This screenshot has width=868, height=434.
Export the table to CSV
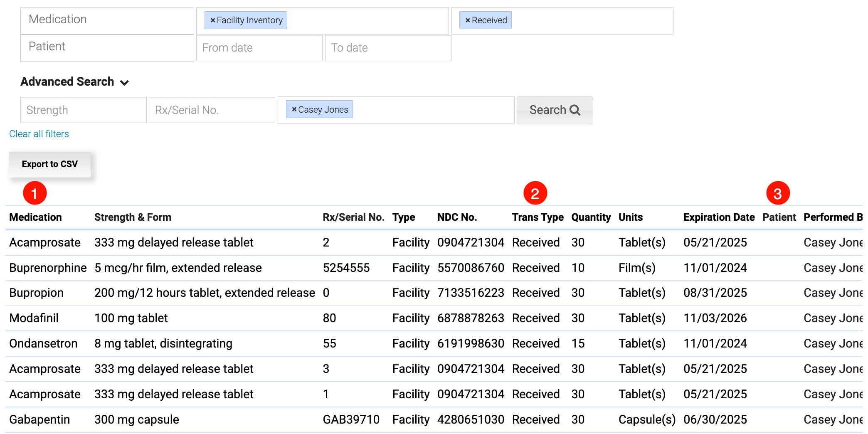pyautogui.click(x=49, y=164)
